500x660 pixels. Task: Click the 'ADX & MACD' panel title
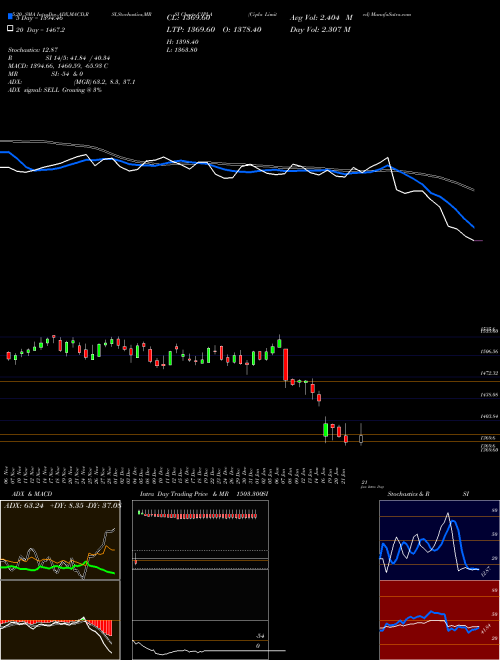32,494
